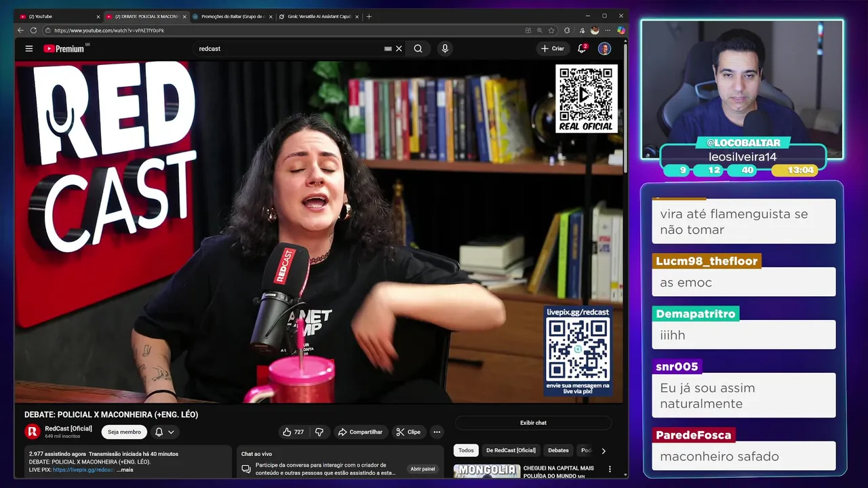Open browser profile avatar

[x=595, y=30]
